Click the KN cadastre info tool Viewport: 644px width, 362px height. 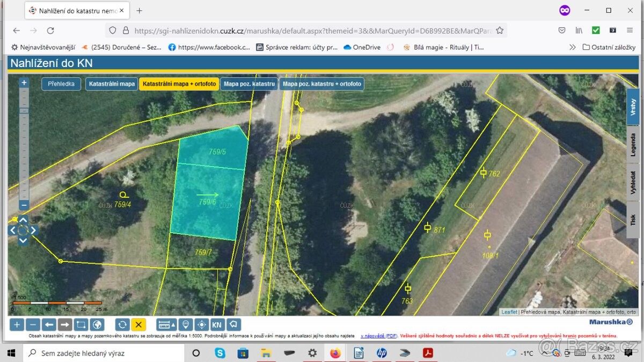point(217,324)
